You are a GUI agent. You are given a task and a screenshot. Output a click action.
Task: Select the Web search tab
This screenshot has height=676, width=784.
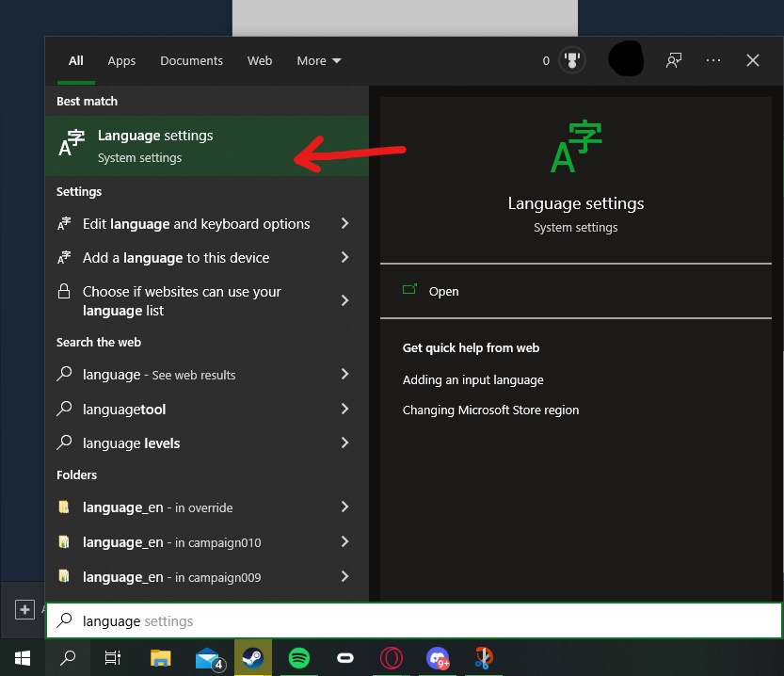[x=260, y=60]
